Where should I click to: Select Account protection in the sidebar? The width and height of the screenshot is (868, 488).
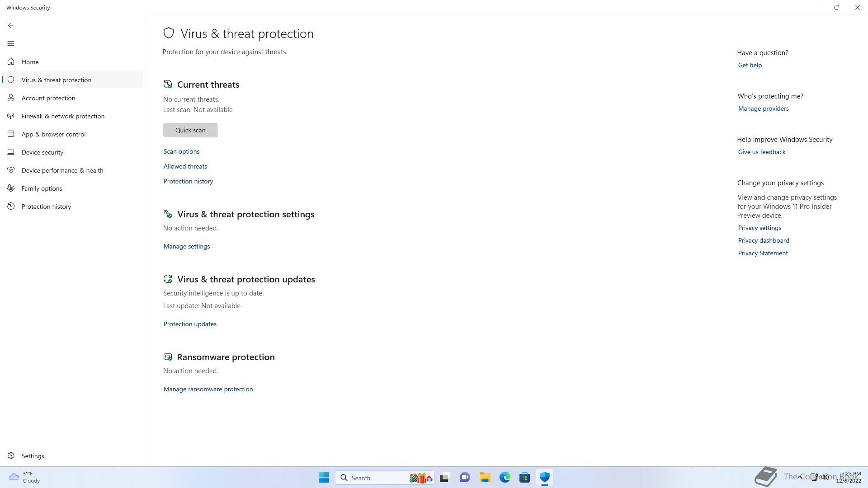tap(72, 98)
